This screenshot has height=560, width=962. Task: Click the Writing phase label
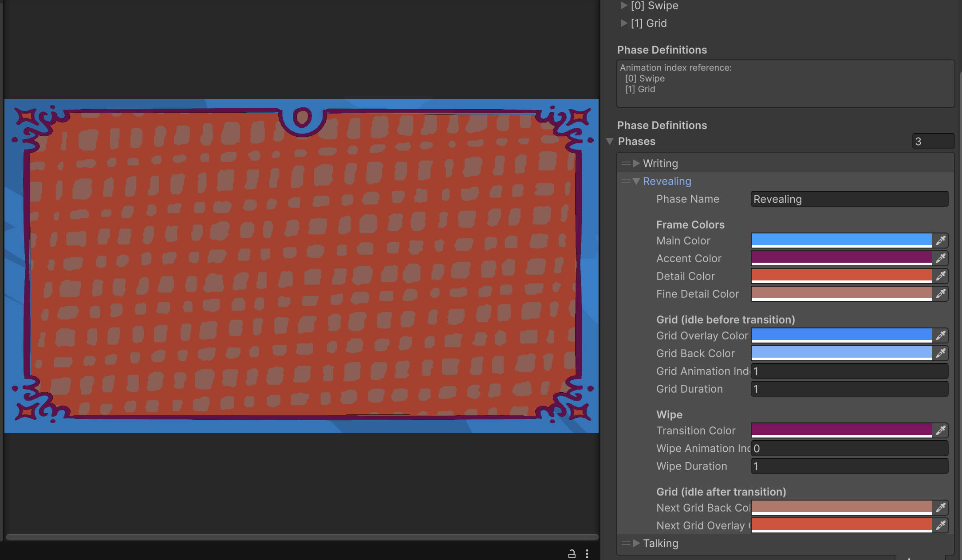click(660, 163)
